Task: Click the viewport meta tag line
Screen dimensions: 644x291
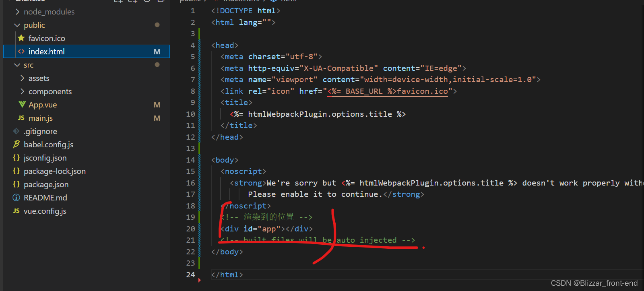Action: point(380,80)
